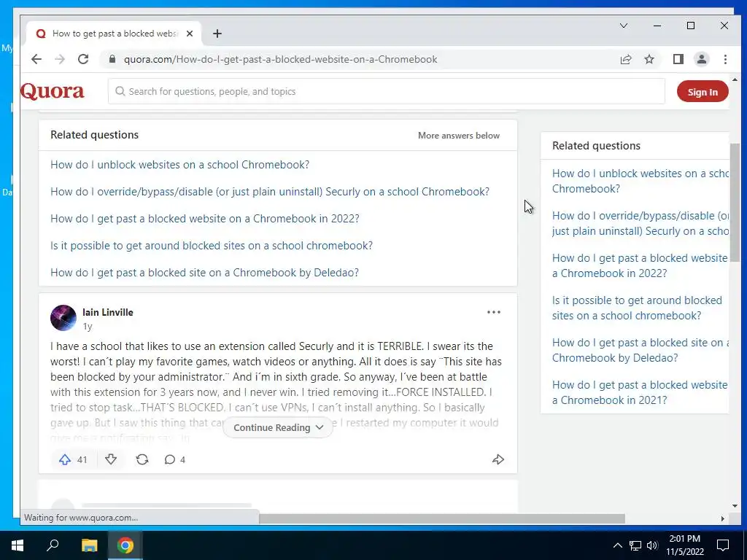Viewport: 747px width, 560px height.
Task: Open sidebar 'Is it possible to get around' link
Action: [x=637, y=308]
